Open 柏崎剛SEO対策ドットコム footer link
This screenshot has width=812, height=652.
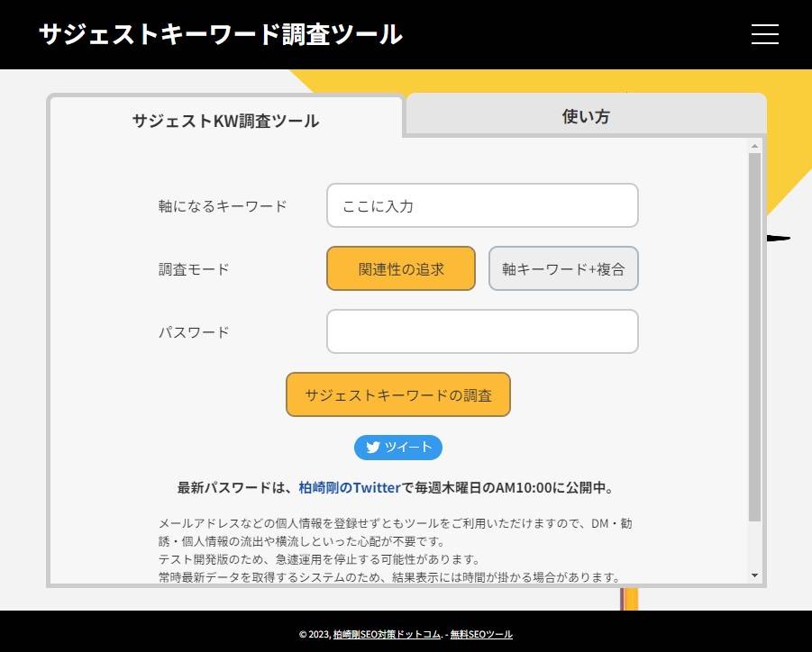pyautogui.click(x=387, y=634)
